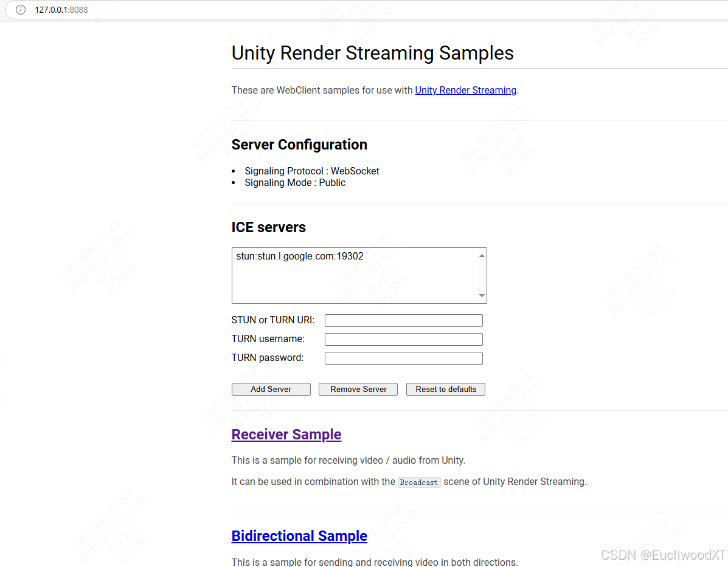
Task: Click the Remove Server button
Action: (x=358, y=390)
